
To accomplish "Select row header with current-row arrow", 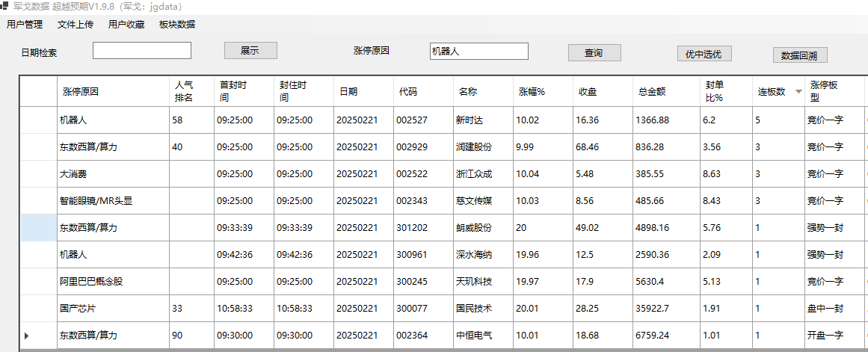I will 38,336.
